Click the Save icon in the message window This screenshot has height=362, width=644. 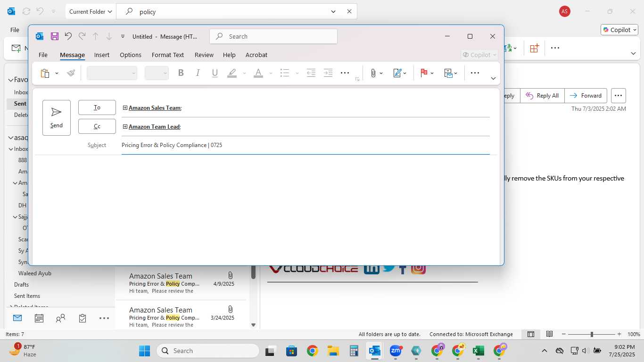55,36
